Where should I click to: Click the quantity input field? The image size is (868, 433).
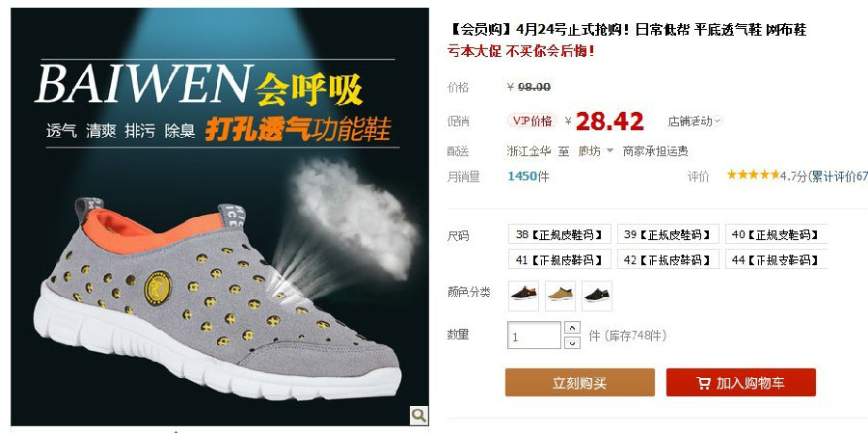[534, 336]
